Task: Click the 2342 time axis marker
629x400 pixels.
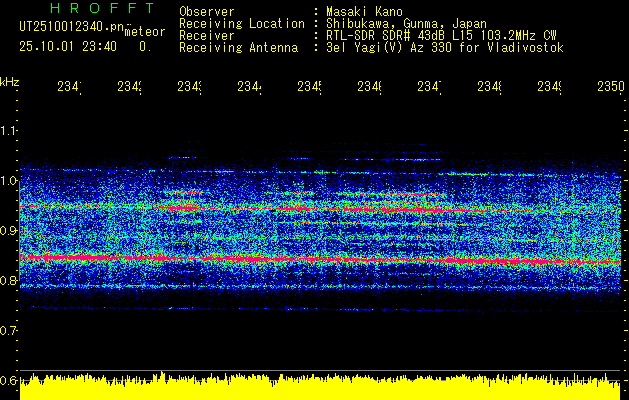Action: 130,87
